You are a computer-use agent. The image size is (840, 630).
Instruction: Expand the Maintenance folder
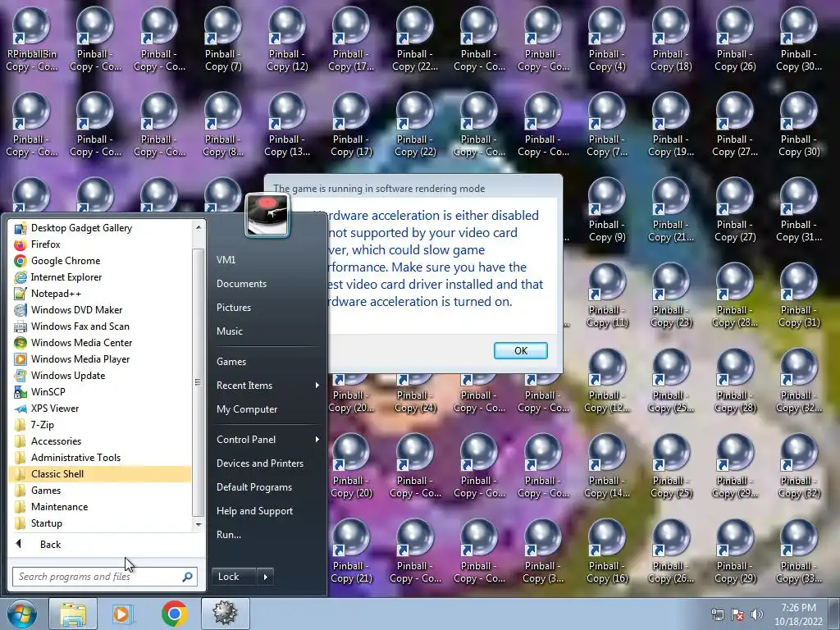100,507
